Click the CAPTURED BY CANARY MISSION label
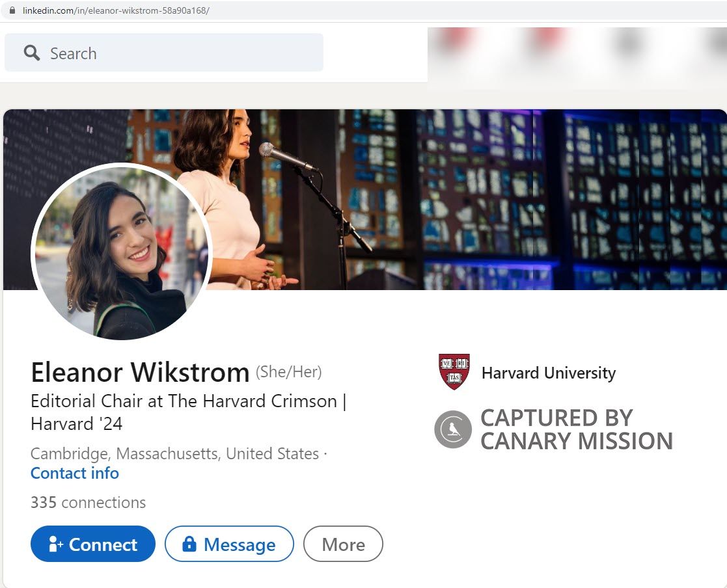 click(577, 429)
